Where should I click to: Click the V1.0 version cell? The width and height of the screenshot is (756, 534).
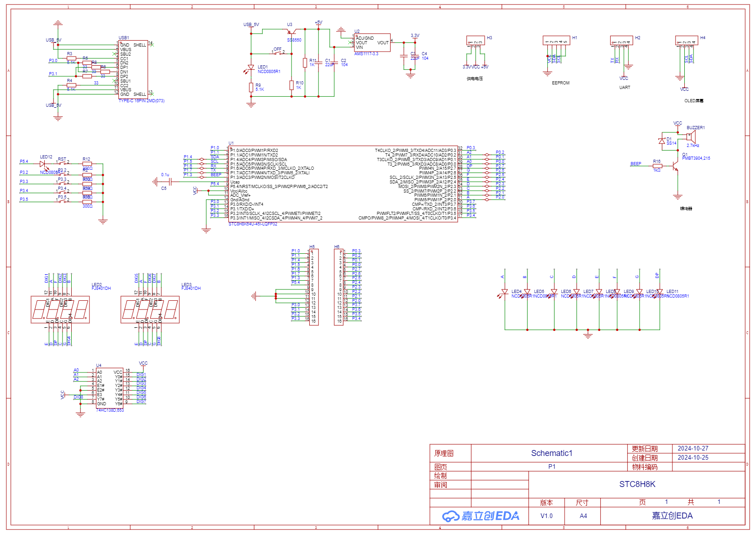(x=546, y=516)
